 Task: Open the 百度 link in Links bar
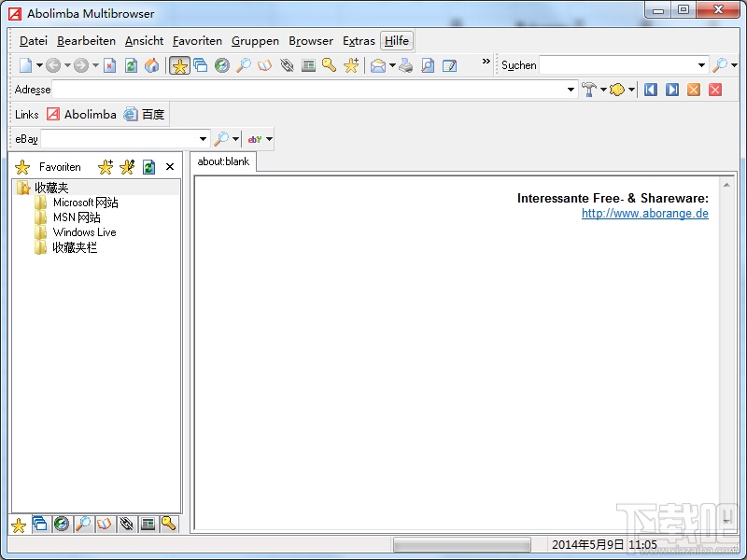click(x=144, y=114)
